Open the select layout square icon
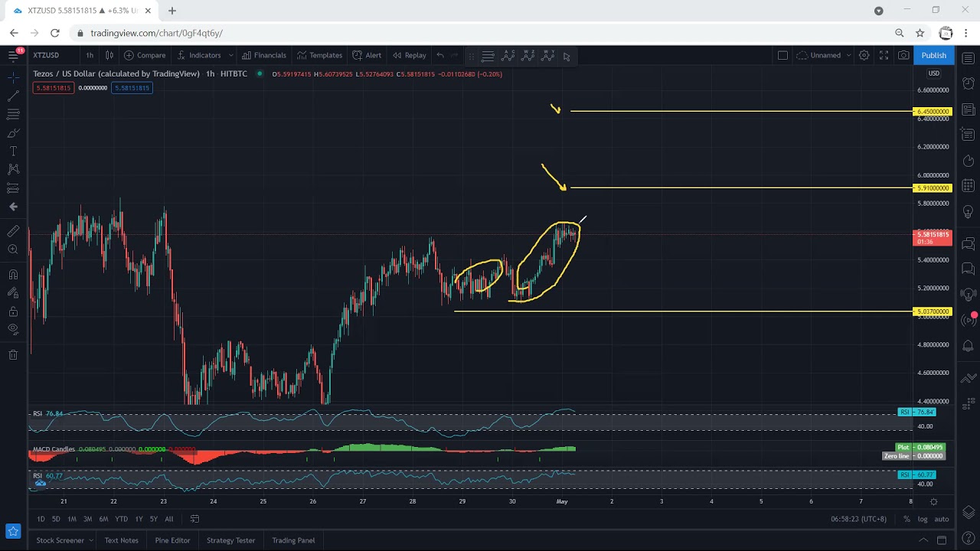980x551 pixels. pyautogui.click(x=782, y=55)
